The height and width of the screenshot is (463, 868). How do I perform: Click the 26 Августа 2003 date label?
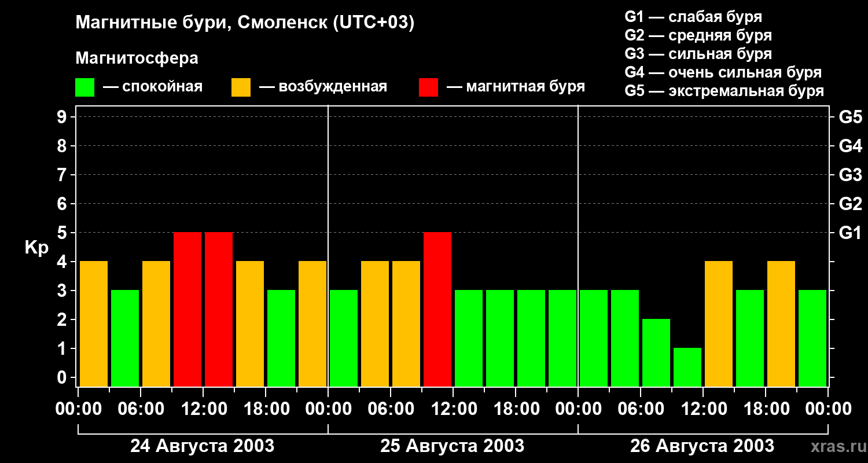(702, 446)
